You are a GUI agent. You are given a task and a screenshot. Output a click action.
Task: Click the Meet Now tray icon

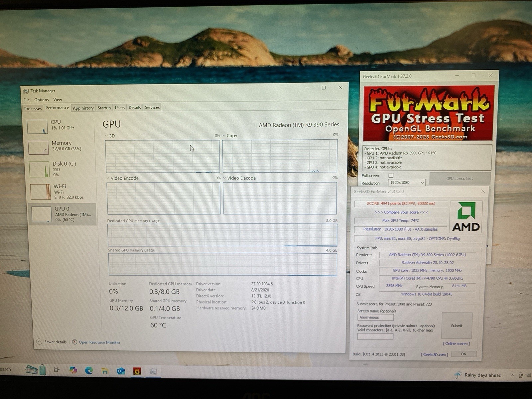tap(521, 375)
